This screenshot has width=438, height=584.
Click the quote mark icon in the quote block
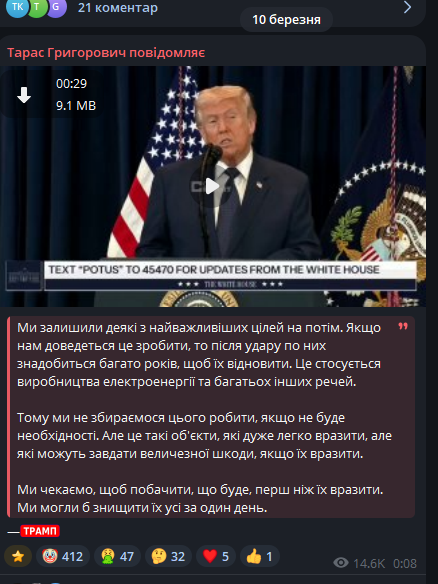[x=403, y=326]
